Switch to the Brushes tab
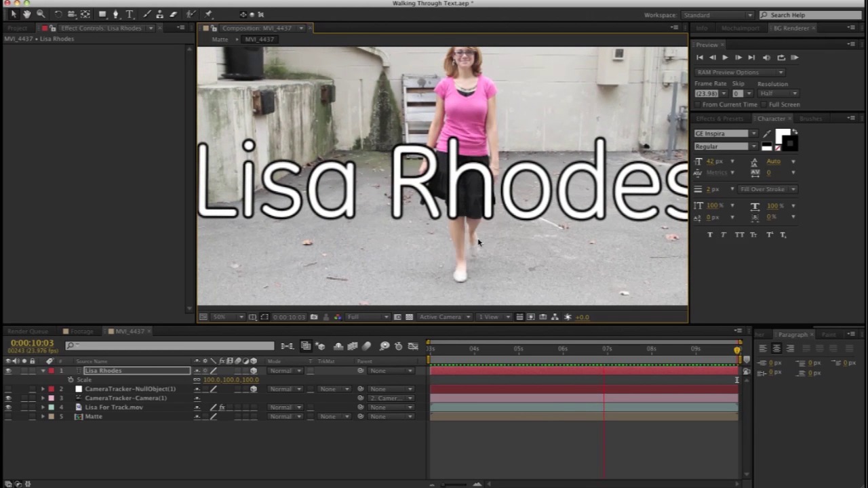 tap(810, 119)
